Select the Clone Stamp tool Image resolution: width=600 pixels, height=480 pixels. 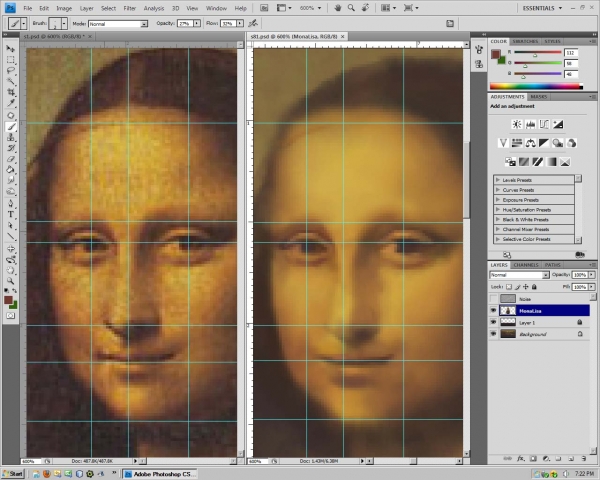(x=10, y=137)
